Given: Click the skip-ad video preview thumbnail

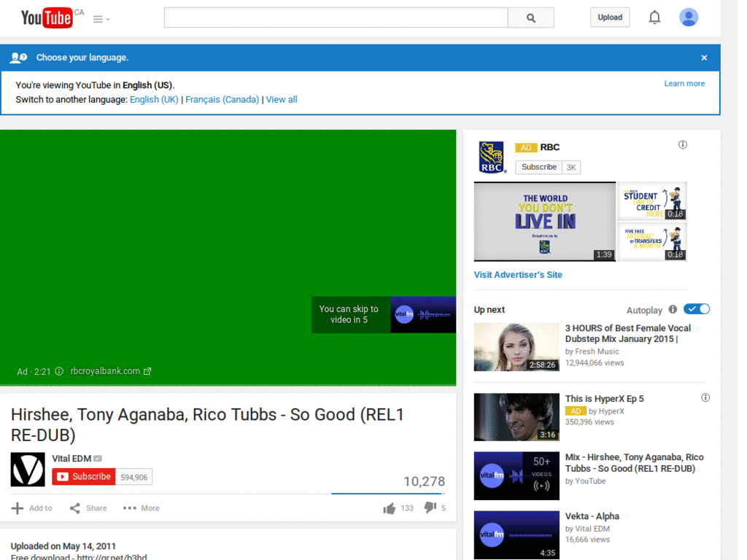Looking at the screenshot, I should tap(423, 315).
